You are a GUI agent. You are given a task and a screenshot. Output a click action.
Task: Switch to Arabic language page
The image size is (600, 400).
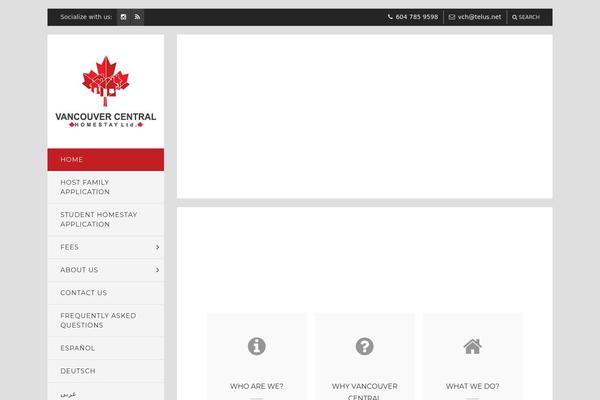coord(106,392)
